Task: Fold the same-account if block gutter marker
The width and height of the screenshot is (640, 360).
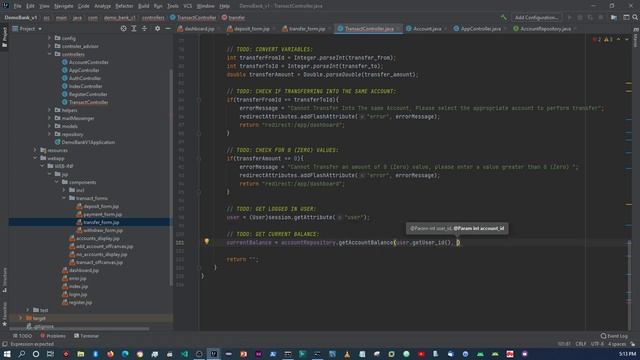Action: [199, 100]
